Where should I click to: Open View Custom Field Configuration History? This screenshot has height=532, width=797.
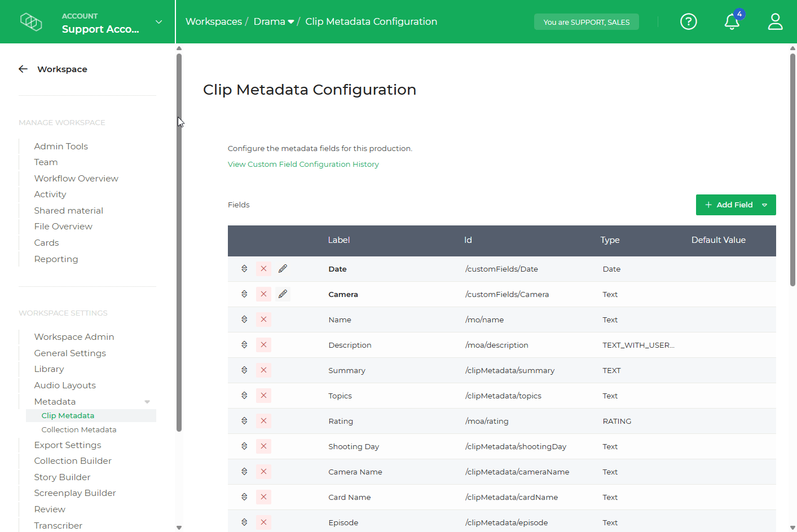(x=303, y=164)
